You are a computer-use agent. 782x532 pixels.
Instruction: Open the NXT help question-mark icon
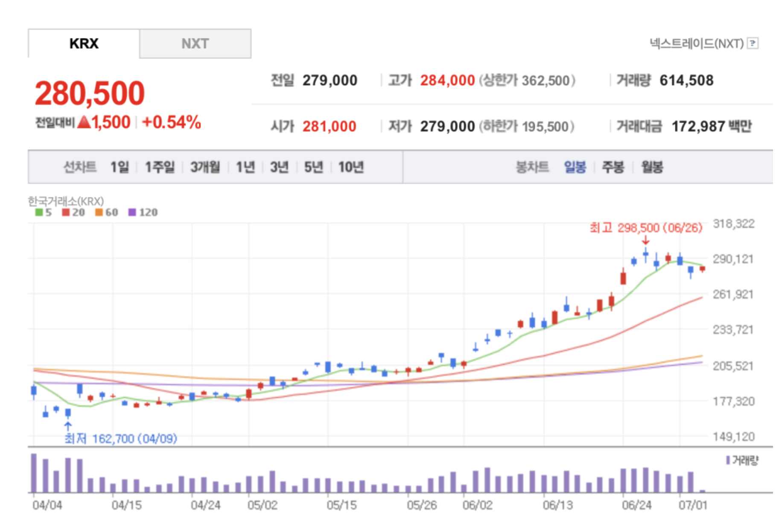coord(753,43)
